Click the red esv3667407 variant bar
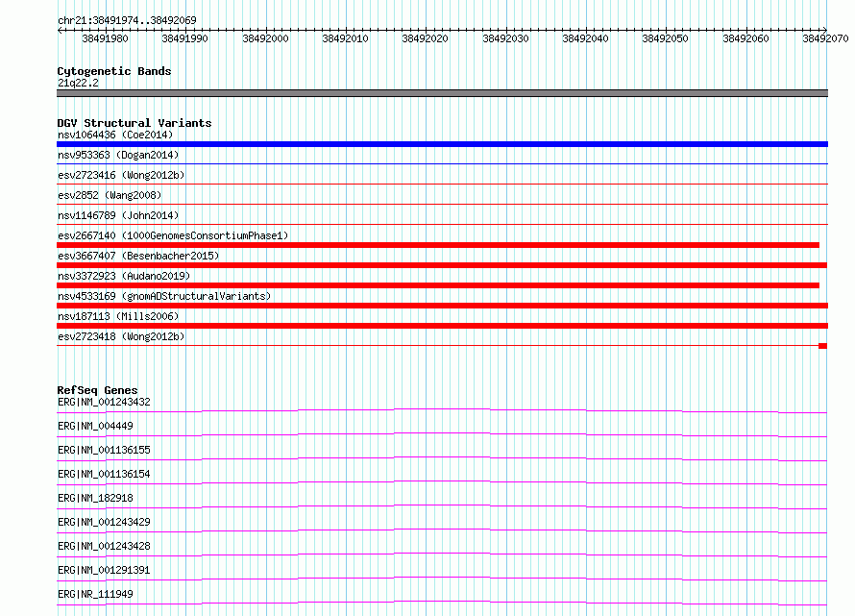855x616 pixels. pyautogui.click(x=442, y=265)
